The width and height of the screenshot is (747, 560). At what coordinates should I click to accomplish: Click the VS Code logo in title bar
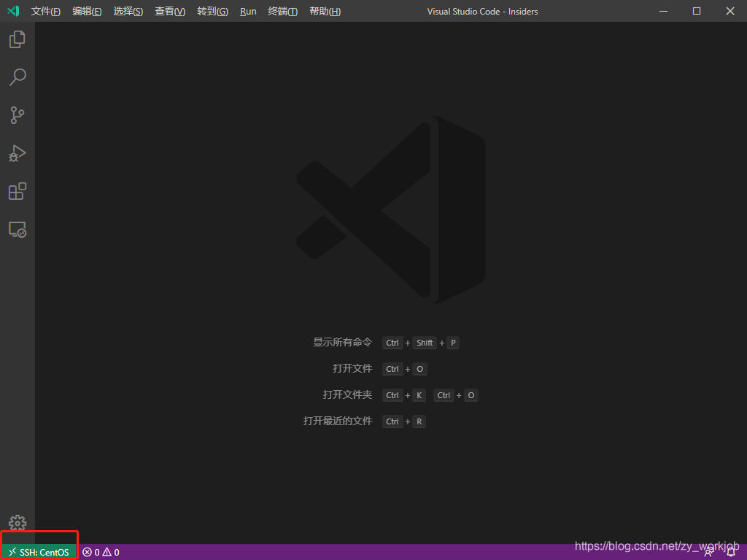click(x=13, y=11)
